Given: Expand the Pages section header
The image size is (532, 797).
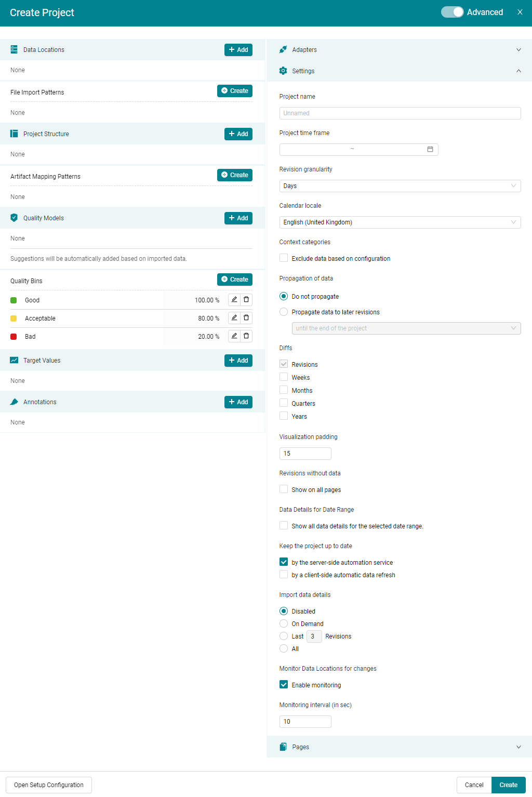Looking at the screenshot, I should (x=399, y=747).
